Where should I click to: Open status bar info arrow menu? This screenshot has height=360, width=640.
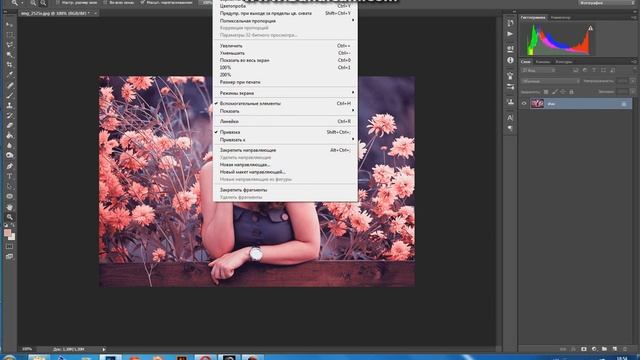click(x=104, y=349)
